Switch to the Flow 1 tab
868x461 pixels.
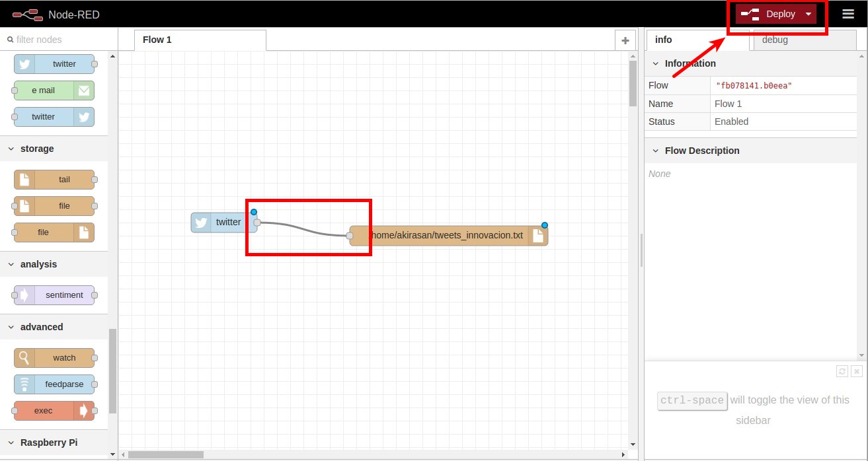point(200,40)
